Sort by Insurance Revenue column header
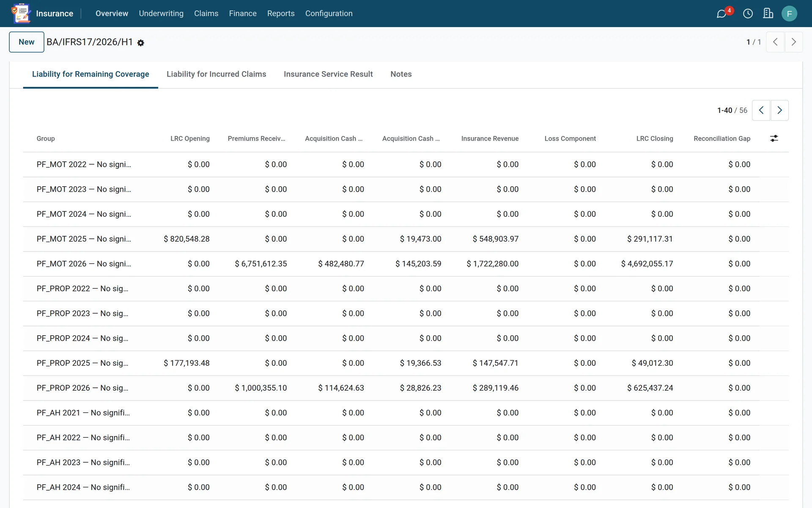Screen dimensions: 812x508 point(490,138)
